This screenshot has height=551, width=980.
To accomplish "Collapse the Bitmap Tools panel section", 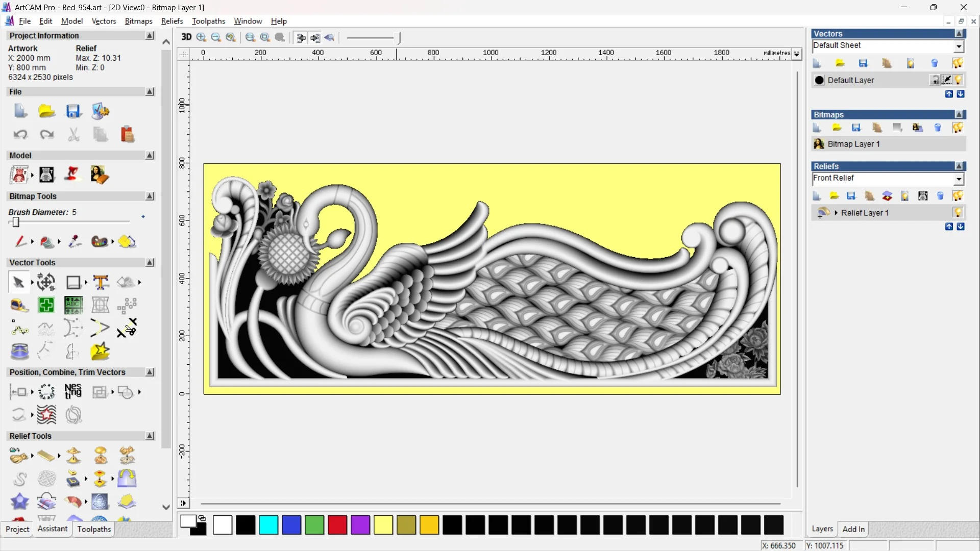I will [150, 196].
